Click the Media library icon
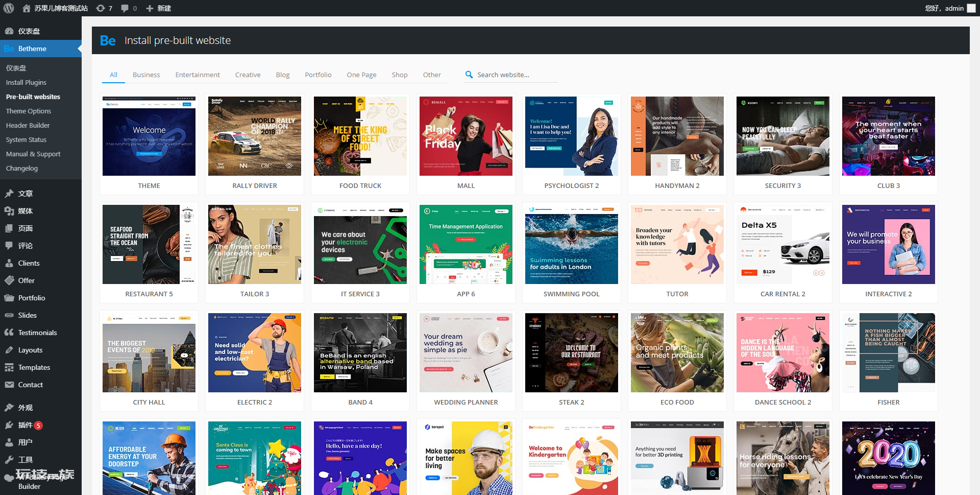The height and width of the screenshot is (495, 980). [9, 211]
